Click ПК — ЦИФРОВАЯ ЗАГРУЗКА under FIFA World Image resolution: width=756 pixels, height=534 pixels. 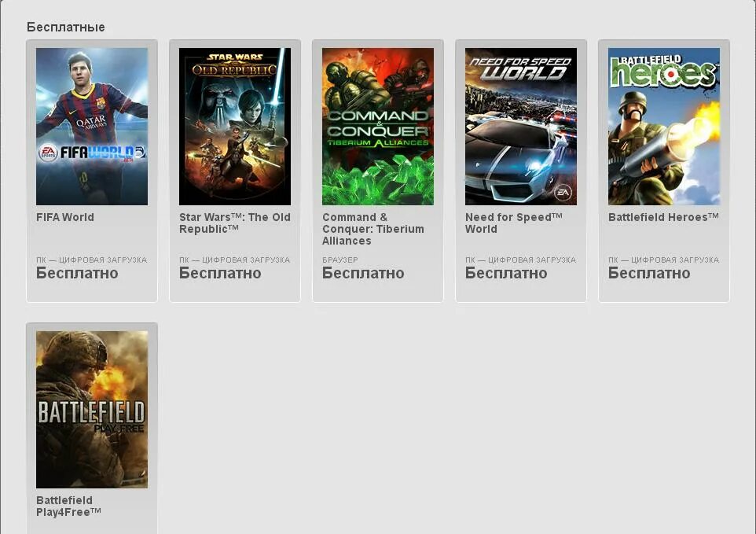tap(92, 260)
